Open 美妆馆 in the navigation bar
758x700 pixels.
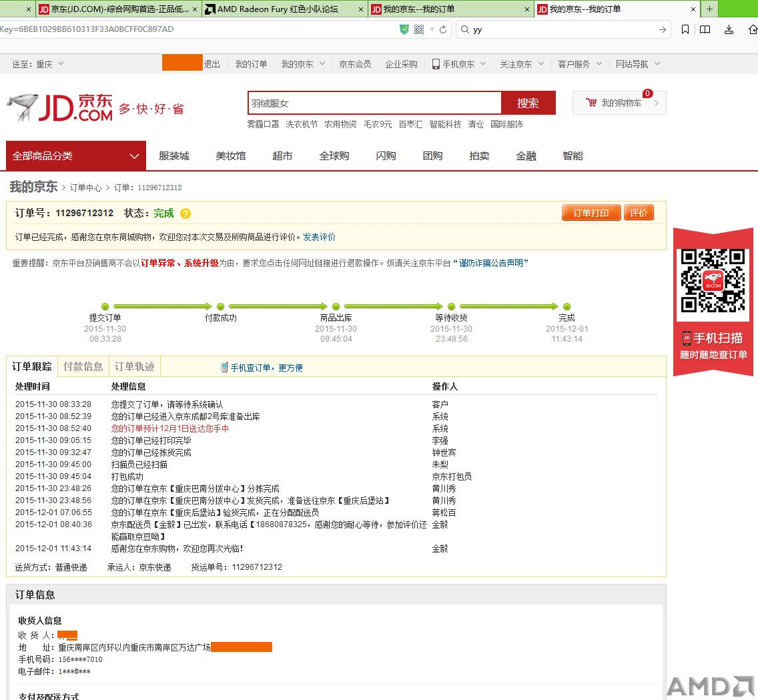[231, 156]
